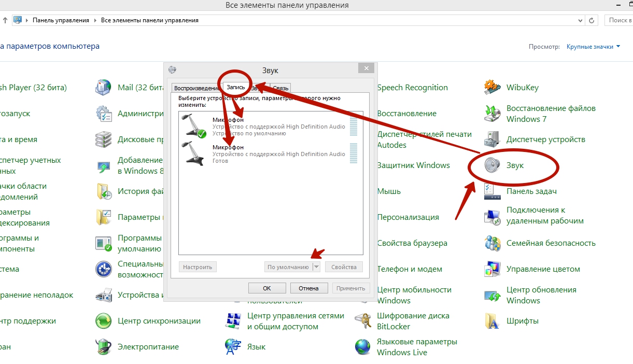Open Семейная безопасность (Family Safety) icon
Viewport: 633px width, 364px height.
pyautogui.click(x=492, y=243)
